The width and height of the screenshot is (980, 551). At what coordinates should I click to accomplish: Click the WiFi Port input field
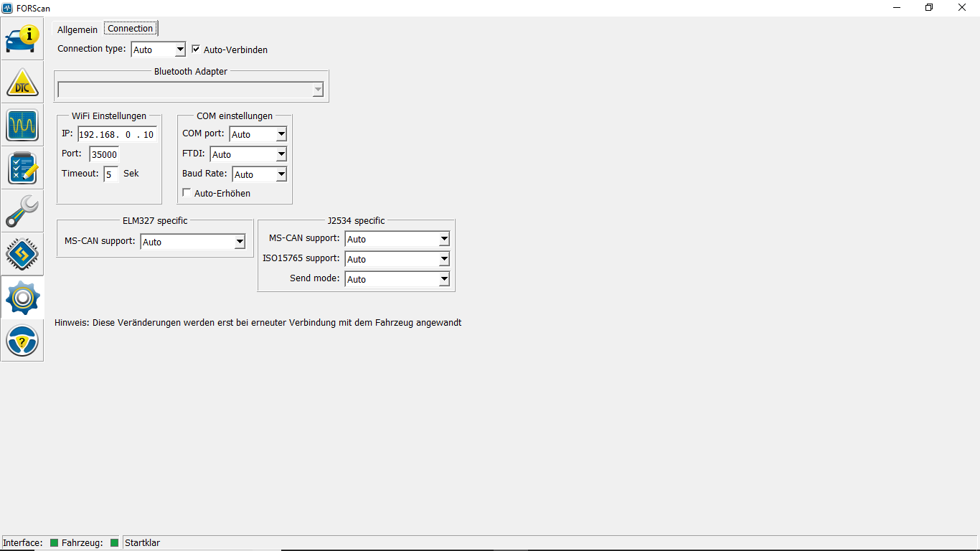104,154
